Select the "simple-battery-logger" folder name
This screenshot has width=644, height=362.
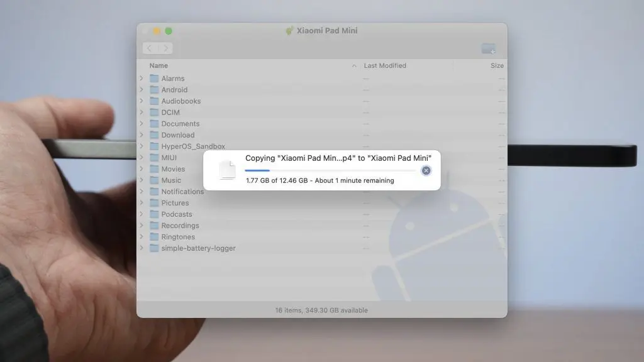coord(198,248)
